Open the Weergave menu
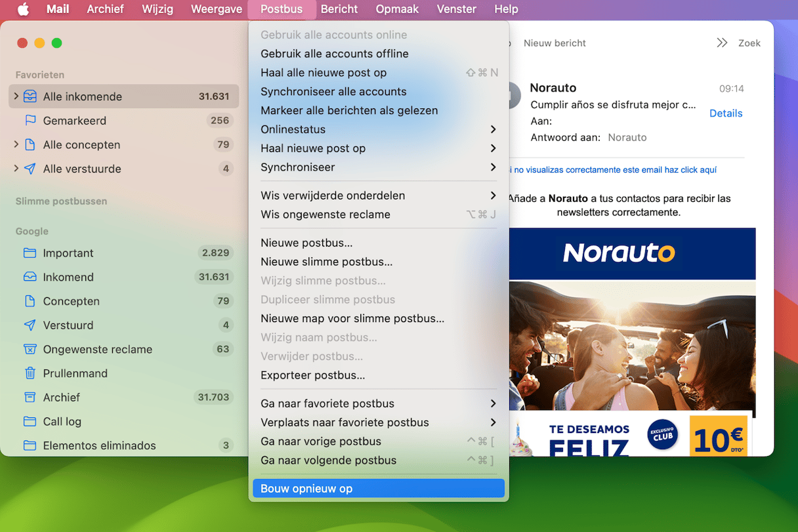The width and height of the screenshot is (798, 532). (217, 9)
